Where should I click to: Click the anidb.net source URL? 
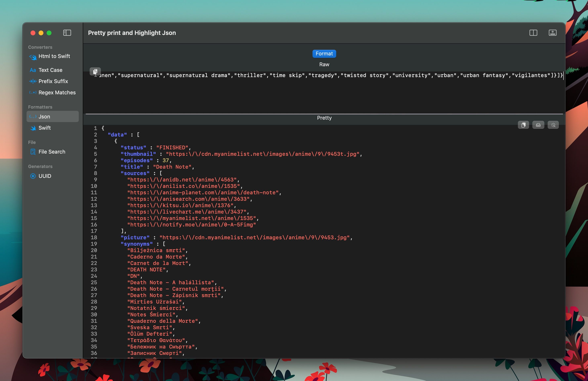[182, 180]
